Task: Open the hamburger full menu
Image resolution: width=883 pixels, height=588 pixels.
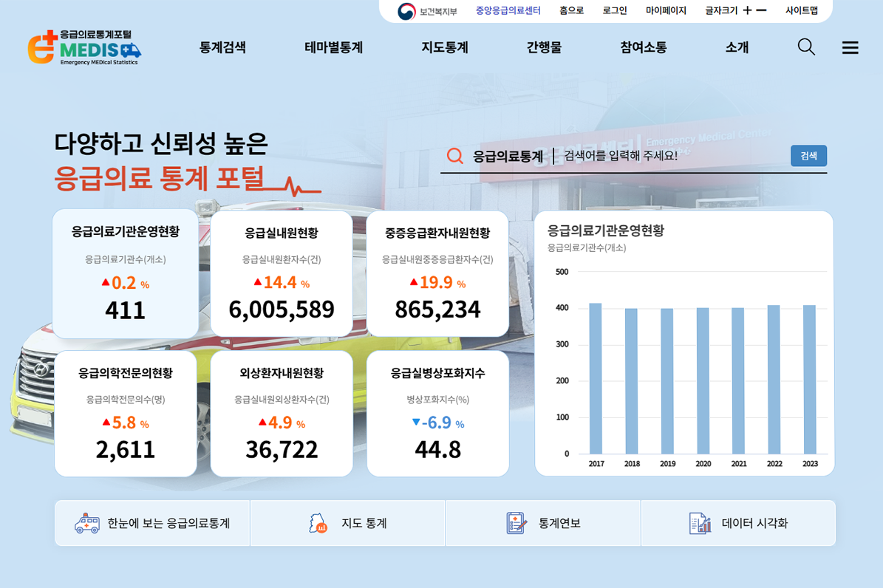Action: [x=850, y=48]
